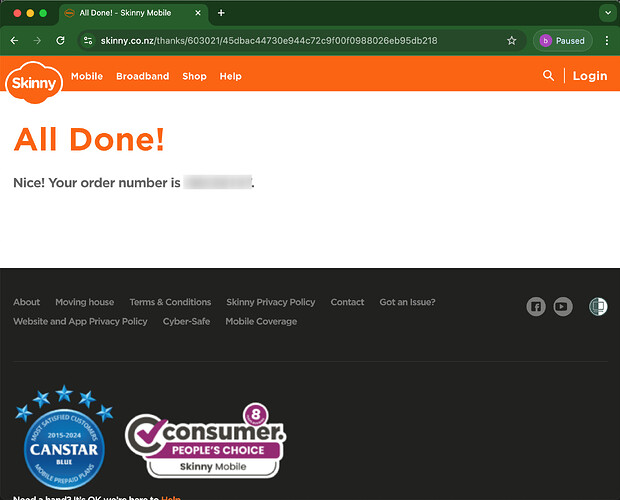Click the Skinny logo in header
The width and height of the screenshot is (620, 500).
pos(34,82)
